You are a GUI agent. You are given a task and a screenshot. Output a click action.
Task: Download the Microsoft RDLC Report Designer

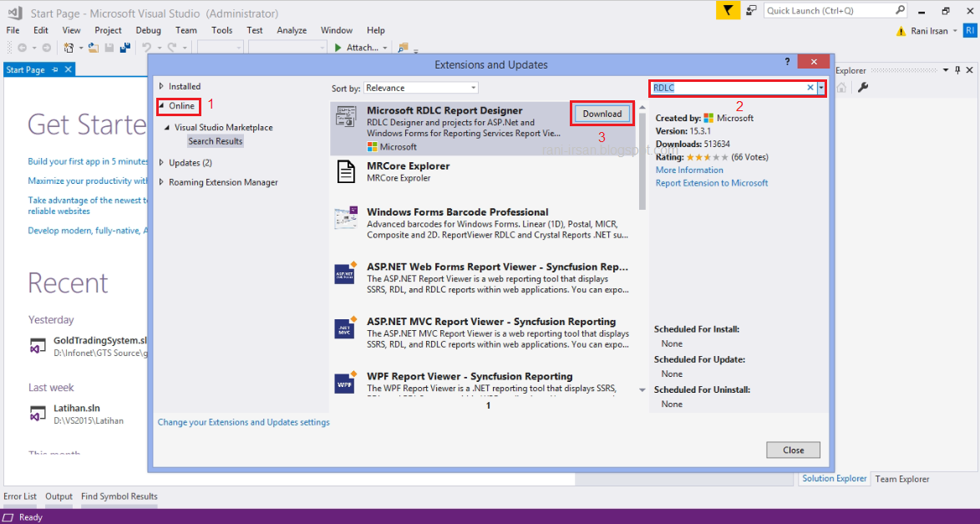pyautogui.click(x=602, y=113)
